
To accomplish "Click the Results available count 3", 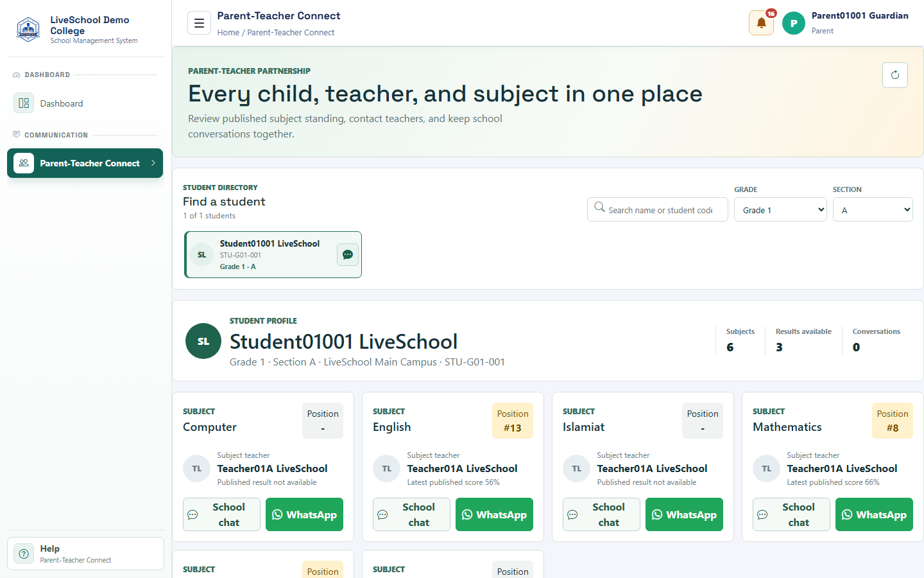I will 779,347.
